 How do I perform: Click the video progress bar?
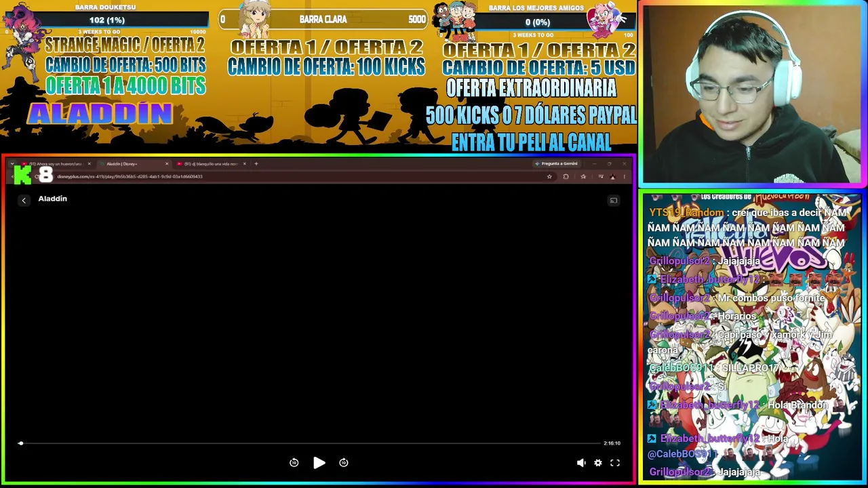tap(311, 443)
